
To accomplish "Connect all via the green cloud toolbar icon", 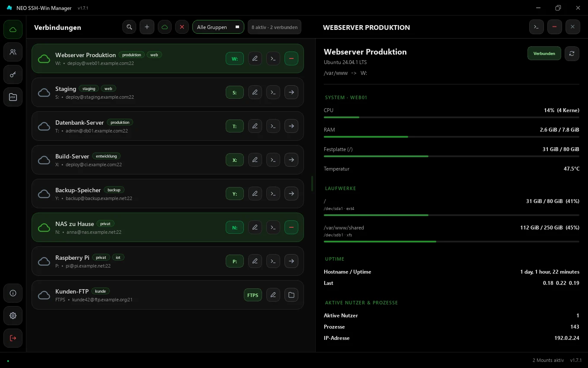I will click(x=165, y=27).
